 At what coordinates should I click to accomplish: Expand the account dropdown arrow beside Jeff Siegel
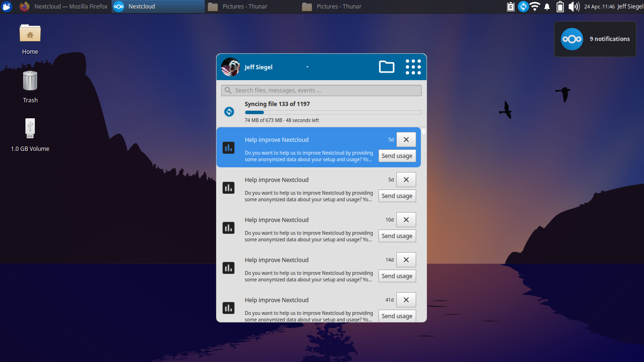307,67
